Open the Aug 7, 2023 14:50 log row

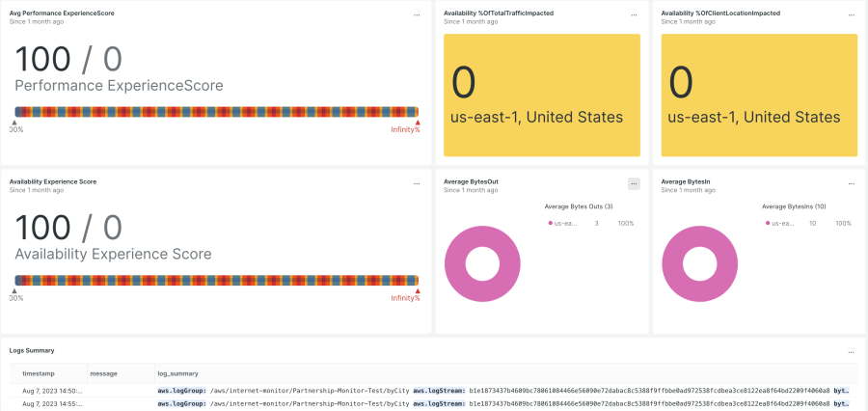tap(52, 390)
